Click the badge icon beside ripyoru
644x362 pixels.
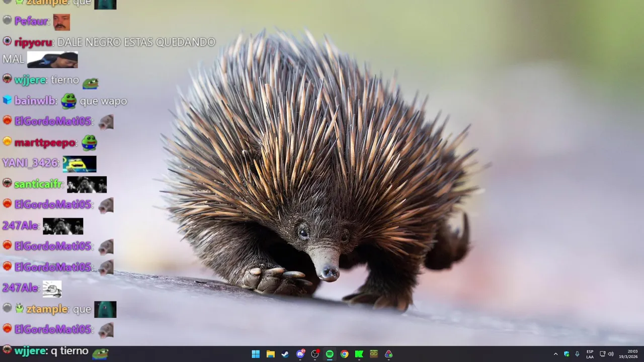pyautogui.click(x=7, y=41)
